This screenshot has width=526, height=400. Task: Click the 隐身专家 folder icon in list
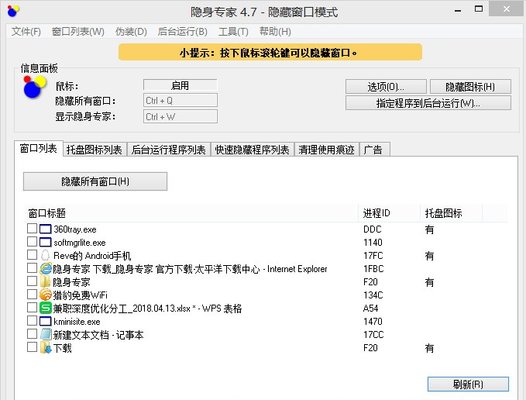(45, 282)
